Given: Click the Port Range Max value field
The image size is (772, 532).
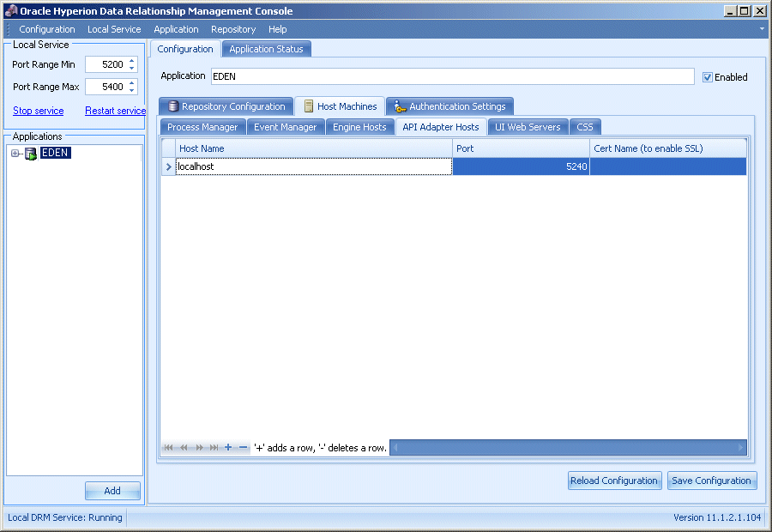Looking at the screenshot, I should tap(106, 87).
